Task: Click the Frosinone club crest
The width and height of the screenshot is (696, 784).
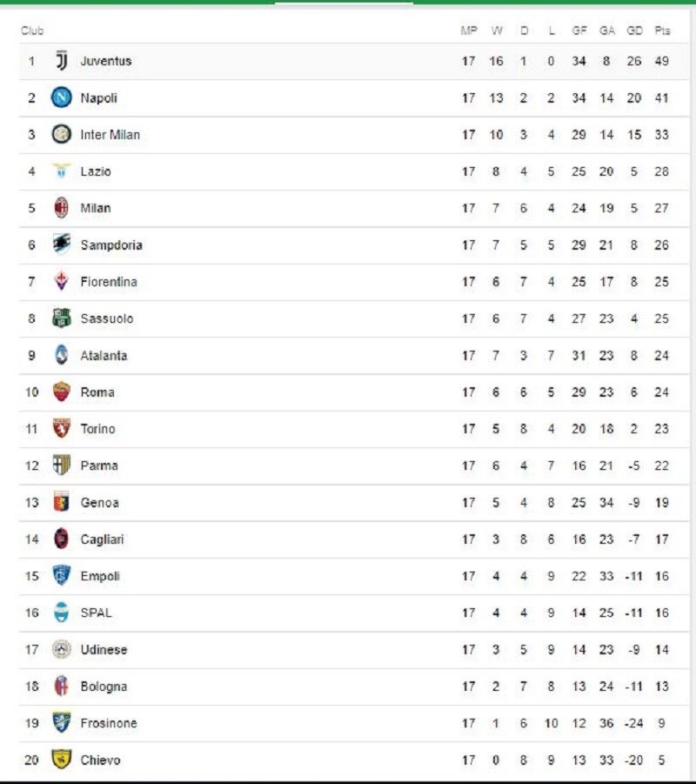Action: pyautogui.click(x=62, y=722)
